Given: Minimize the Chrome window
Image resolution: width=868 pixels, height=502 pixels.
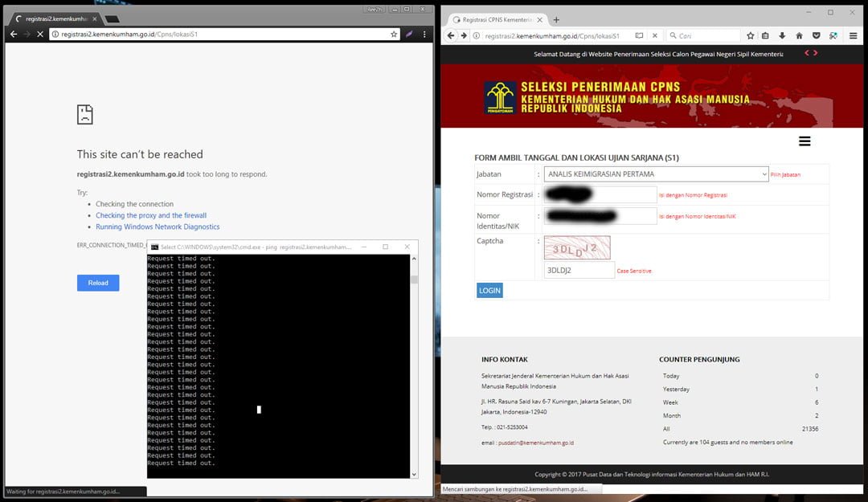Looking at the screenshot, I should click(x=395, y=10).
